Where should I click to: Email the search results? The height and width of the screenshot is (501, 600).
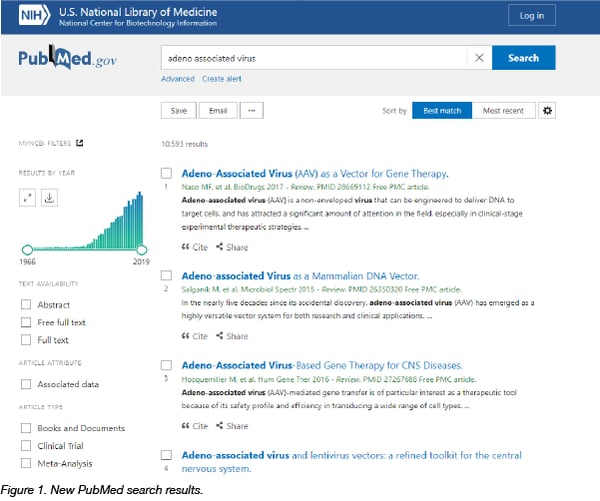[218, 111]
